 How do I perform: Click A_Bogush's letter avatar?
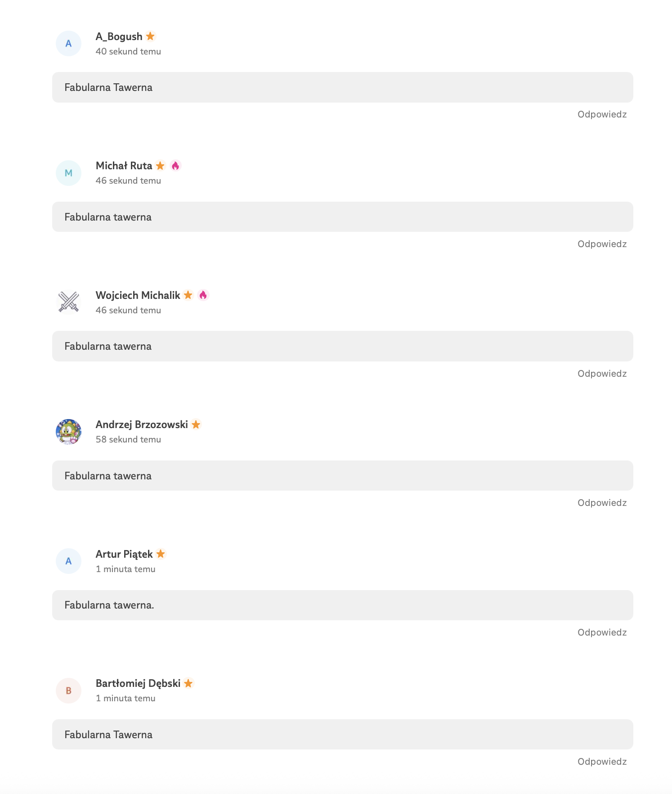pos(68,44)
